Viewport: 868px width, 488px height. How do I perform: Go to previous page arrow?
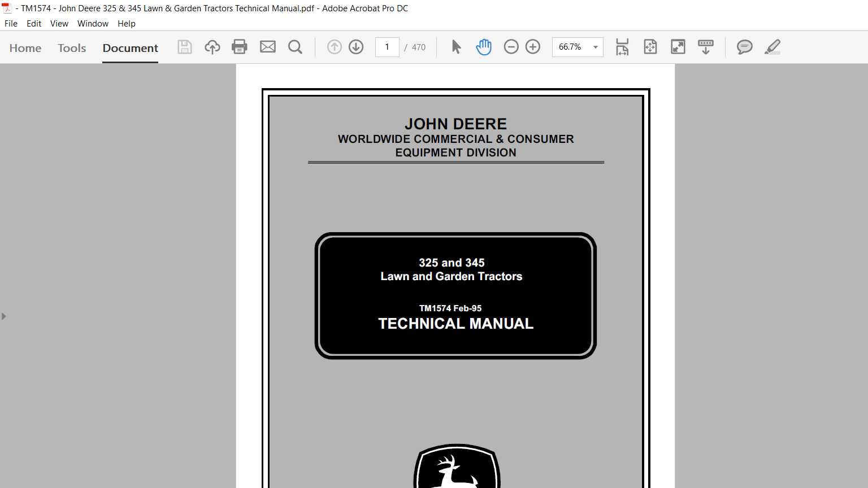[335, 47]
